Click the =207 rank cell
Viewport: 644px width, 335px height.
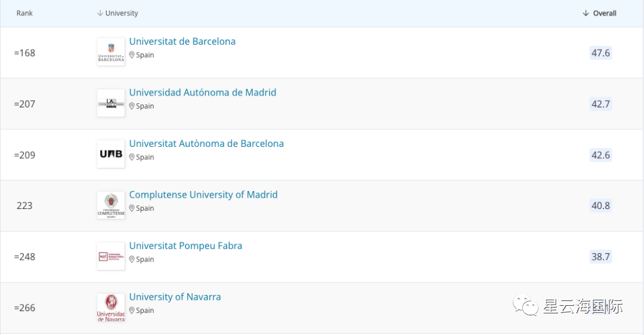point(24,104)
